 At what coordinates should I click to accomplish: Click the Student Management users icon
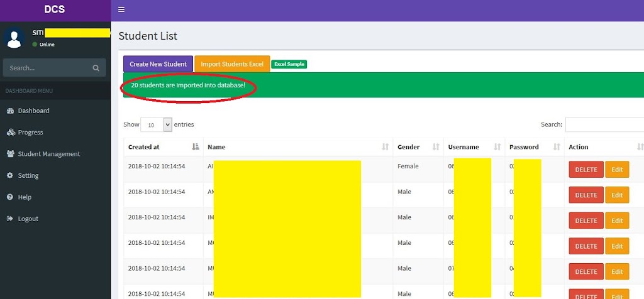pos(10,154)
